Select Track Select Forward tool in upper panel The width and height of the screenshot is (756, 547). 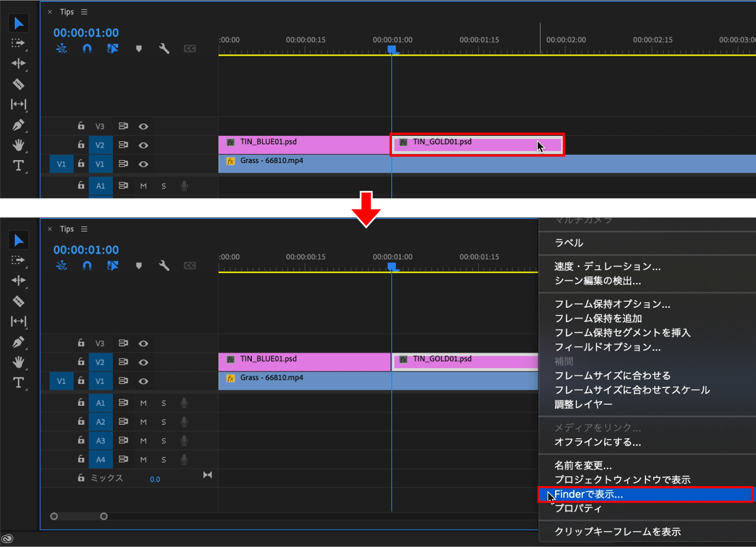[x=19, y=43]
